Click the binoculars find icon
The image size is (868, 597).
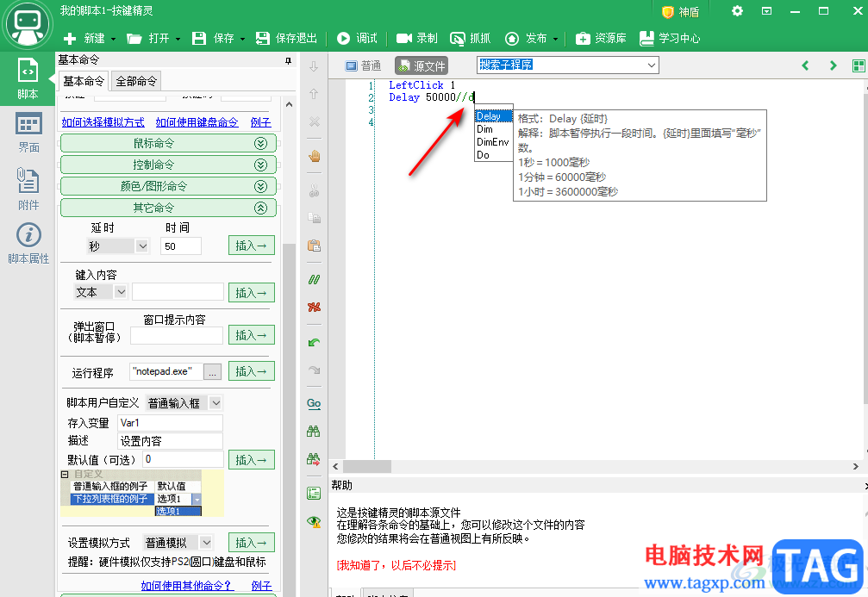pyautogui.click(x=314, y=431)
